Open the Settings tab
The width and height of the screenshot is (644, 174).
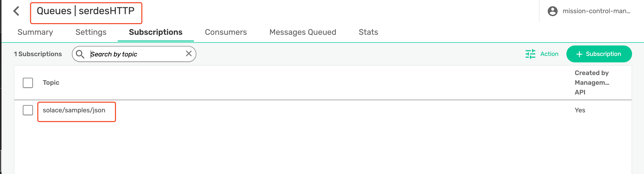pos(91,32)
